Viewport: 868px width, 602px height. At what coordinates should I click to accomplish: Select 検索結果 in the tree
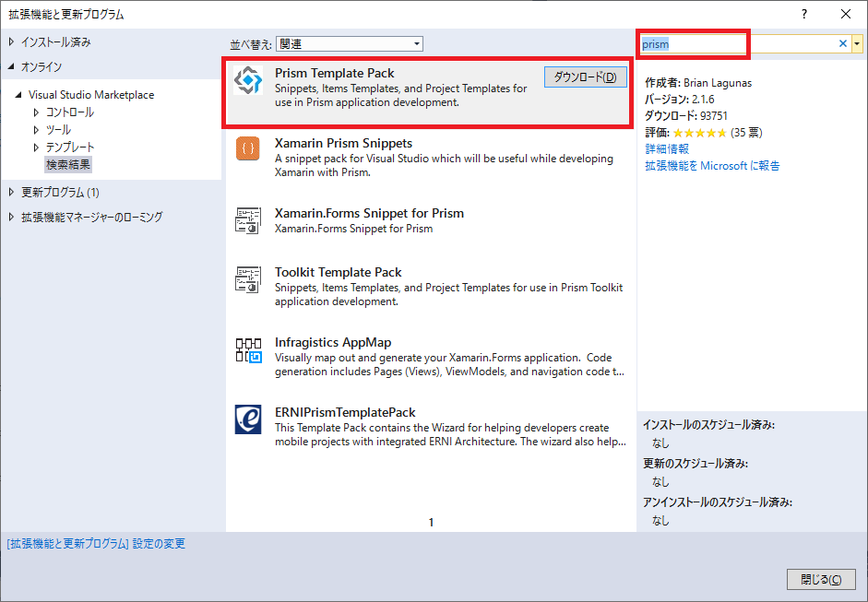(68, 164)
